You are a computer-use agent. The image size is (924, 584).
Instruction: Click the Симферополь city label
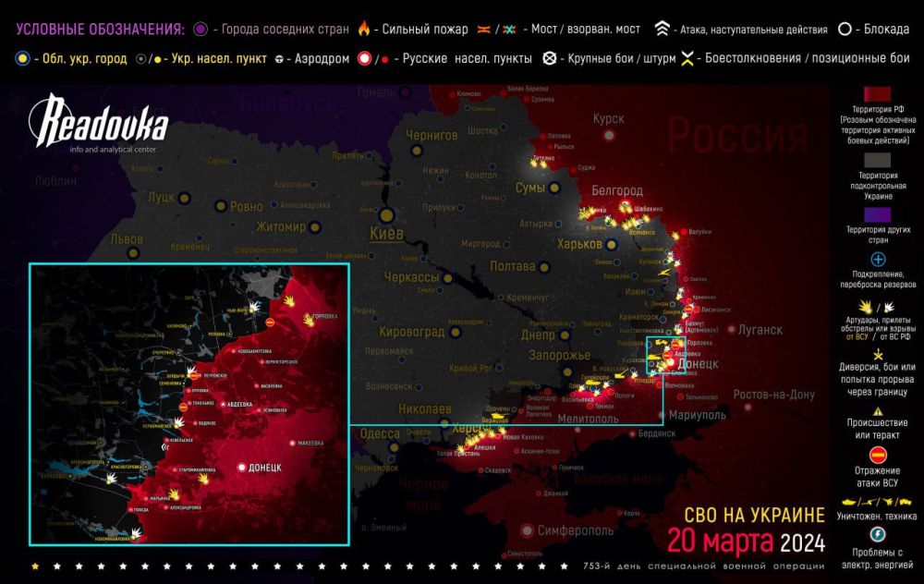point(570,530)
